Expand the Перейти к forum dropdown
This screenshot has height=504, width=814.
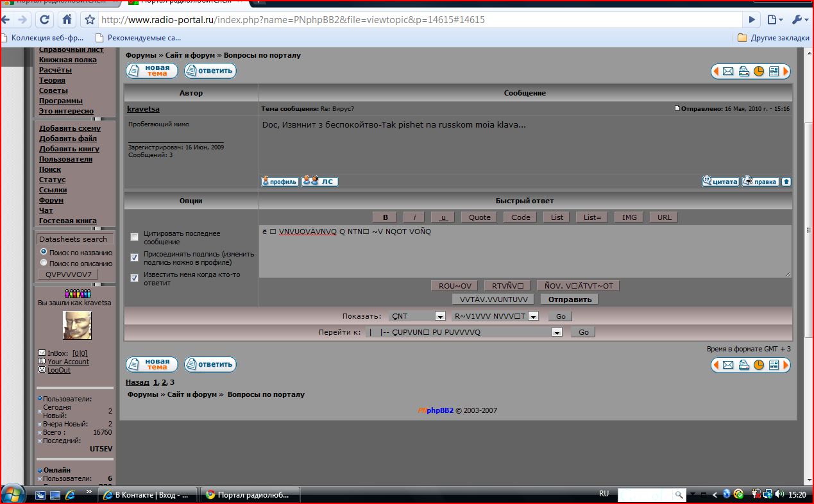coord(557,332)
